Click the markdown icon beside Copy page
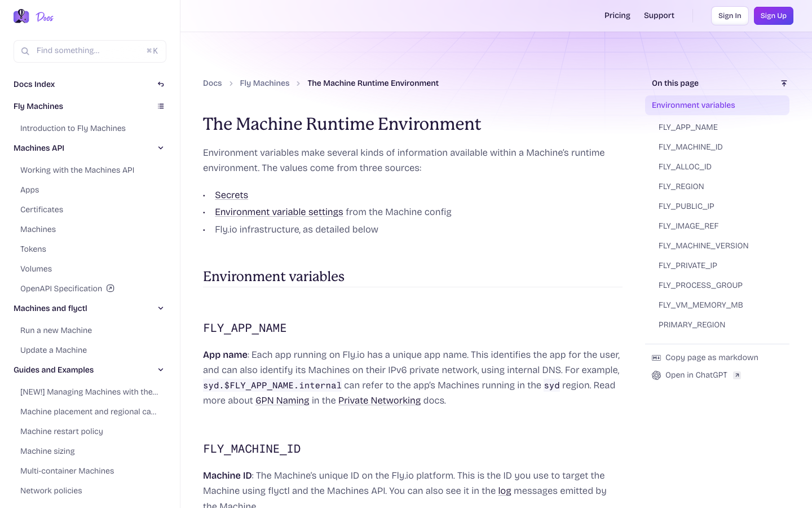The width and height of the screenshot is (812, 508). 656,357
